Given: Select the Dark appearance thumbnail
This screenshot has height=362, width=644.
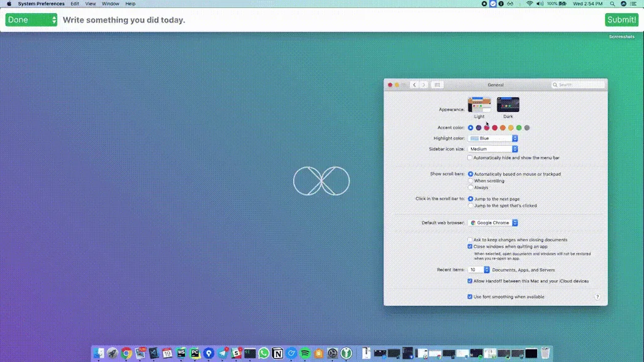Looking at the screenshot, I should coord(508,105).
